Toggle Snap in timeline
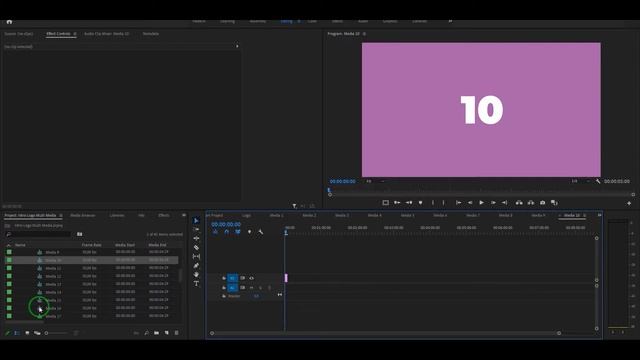This screenshot has height=360, width=640. point(227,232)
